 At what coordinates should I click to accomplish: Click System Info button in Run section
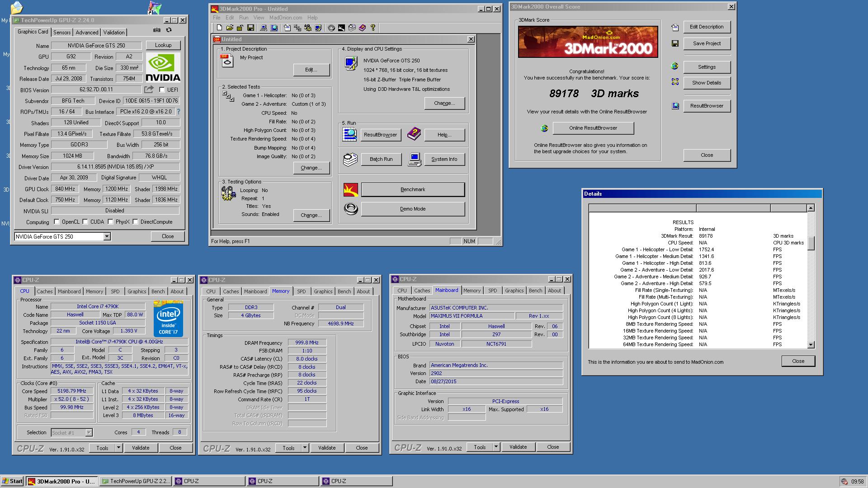pyautogui.click(x=444, y=159)
